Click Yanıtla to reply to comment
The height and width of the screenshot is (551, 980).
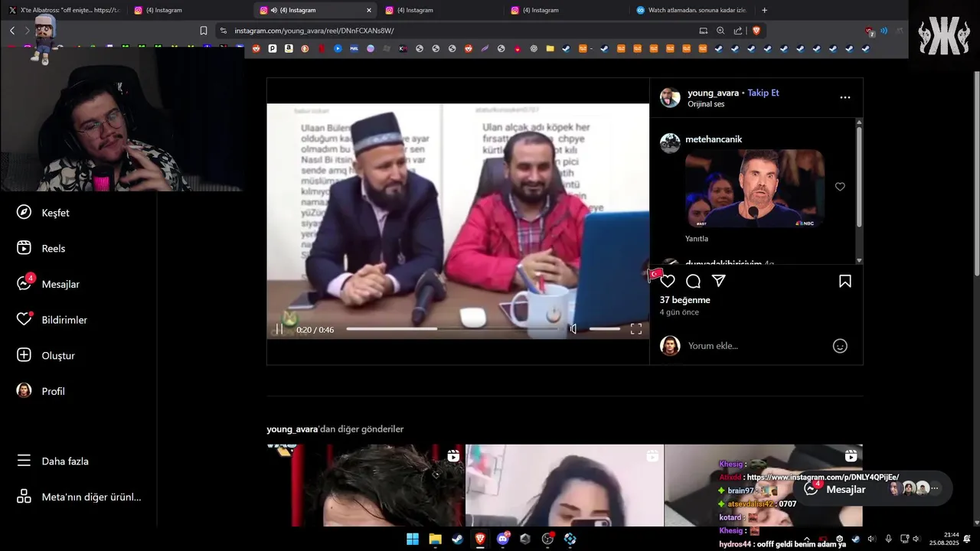click(x=696, y=239)
